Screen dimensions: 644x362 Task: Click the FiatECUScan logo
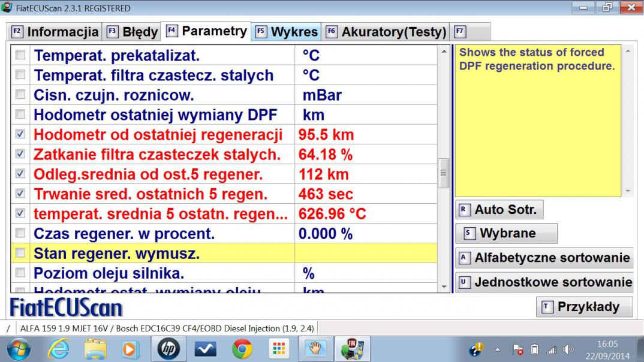click(x=66, y=307)
